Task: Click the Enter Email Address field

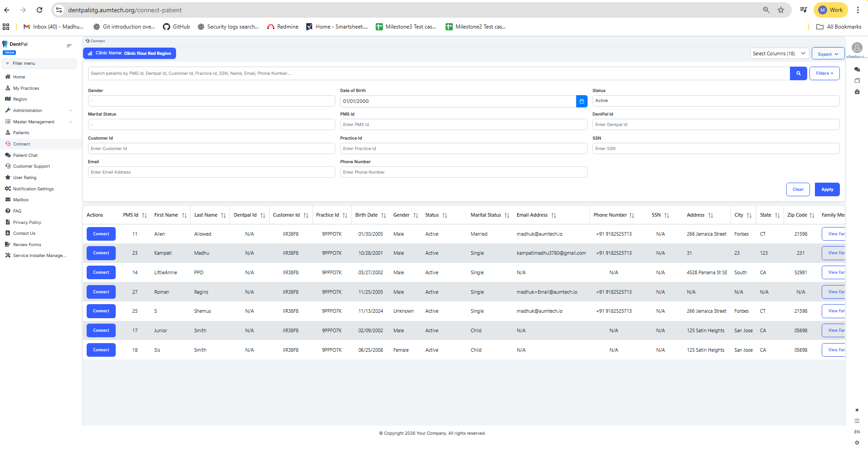Action: 211,172
